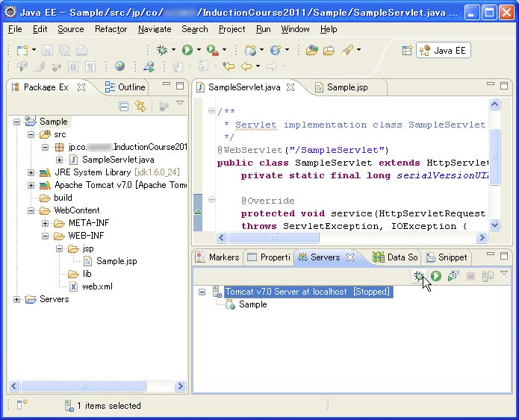The height and width of the screenshot is (420, 519).
Task: Select the Sample module under Tomcat server
Action: 253,304
